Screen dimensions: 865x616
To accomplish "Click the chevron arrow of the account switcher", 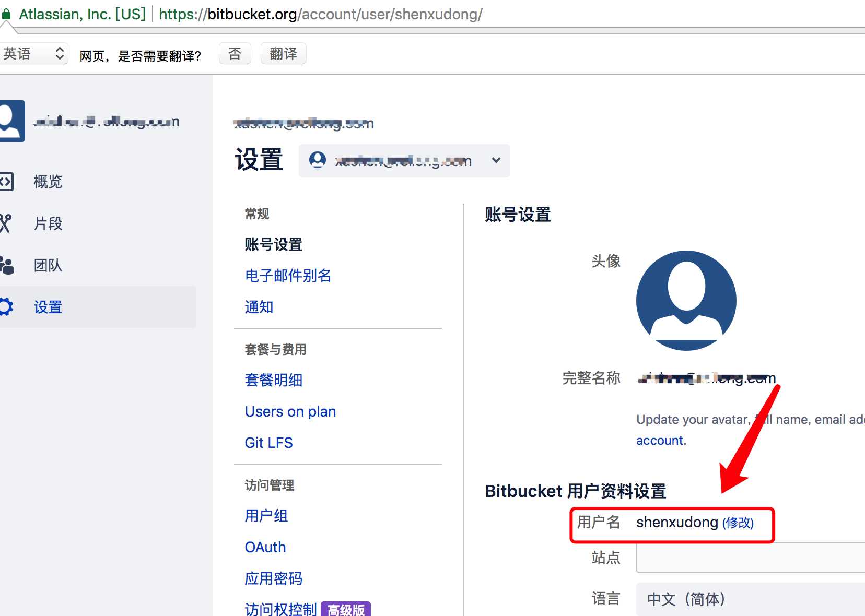I will [496, 160].
